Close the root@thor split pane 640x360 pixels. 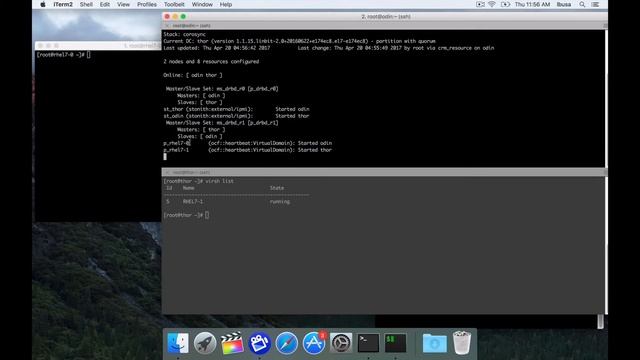pyautogui.click(x=167, y=172)
